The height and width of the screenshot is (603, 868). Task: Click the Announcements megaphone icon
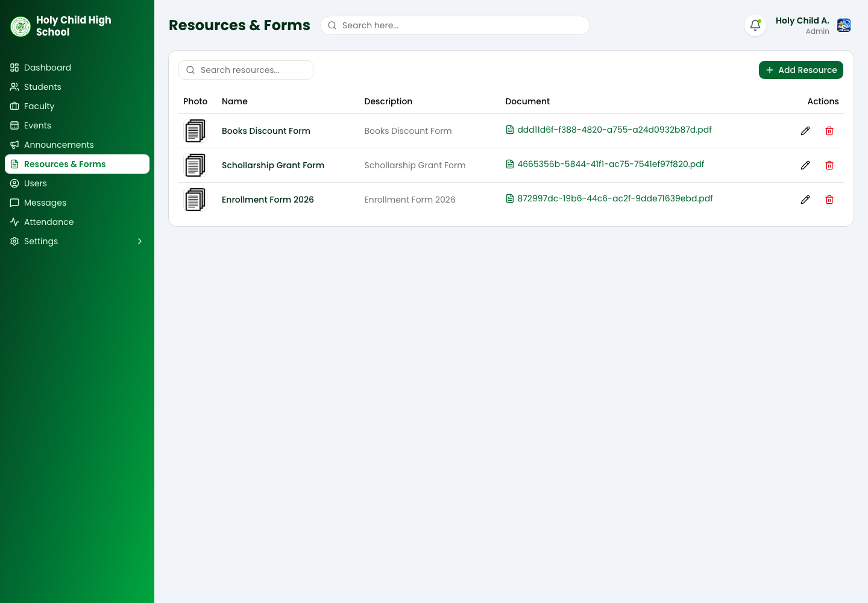point(14,145)
